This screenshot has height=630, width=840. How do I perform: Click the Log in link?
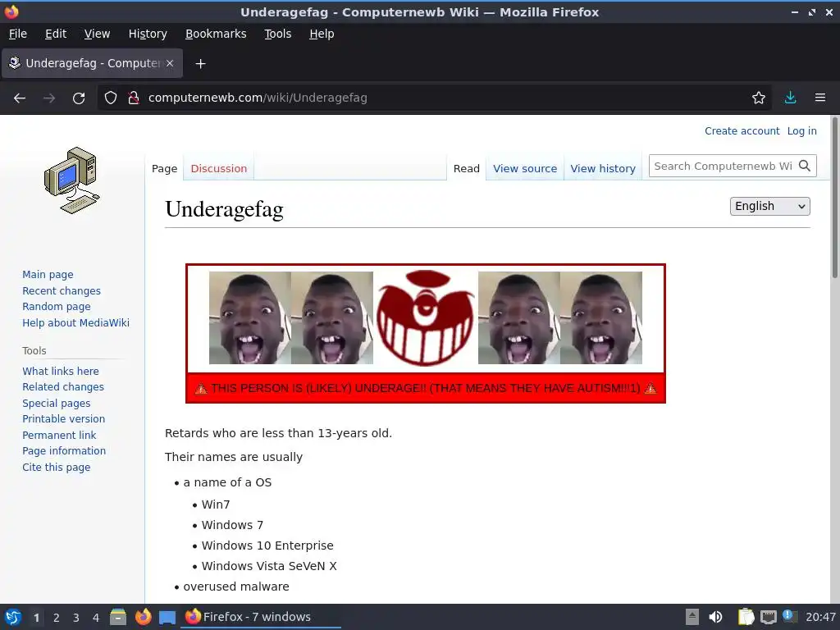801,131
